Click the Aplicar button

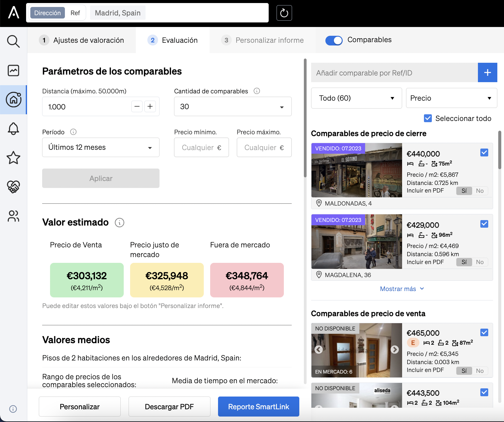101,178
